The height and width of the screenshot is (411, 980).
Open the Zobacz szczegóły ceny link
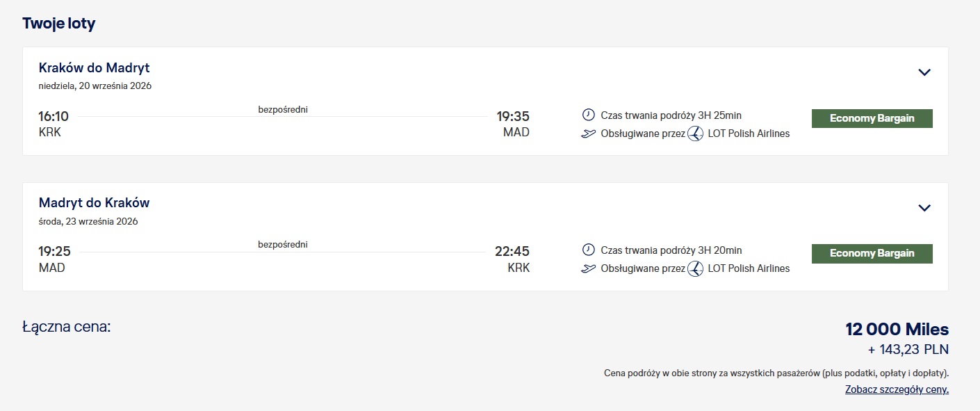(897, 389)
